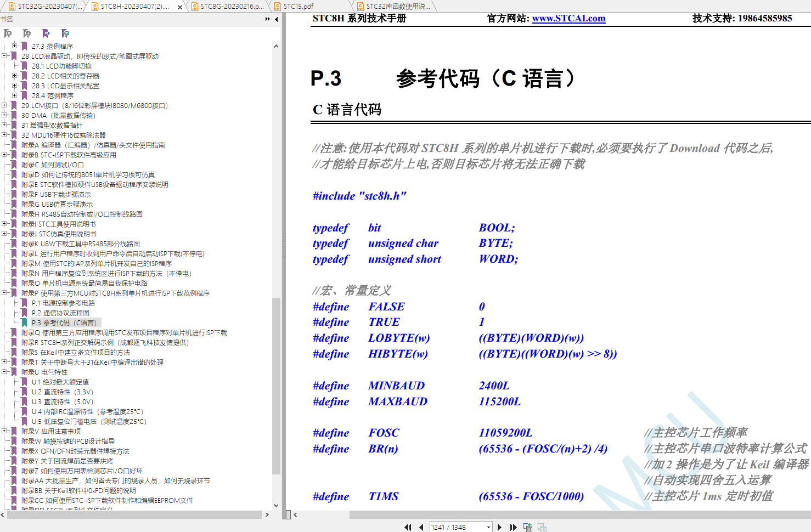The image size is (811, 532).
Task: Collapse the 附录P node
Action: pyautogui.click(x=4, y=293)
